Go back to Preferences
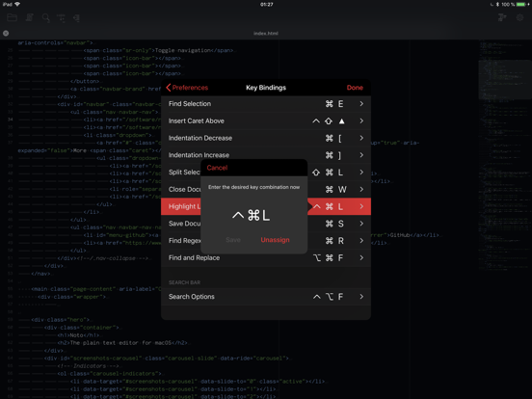This screenshot has height=399, width=532. pos(187,88)
